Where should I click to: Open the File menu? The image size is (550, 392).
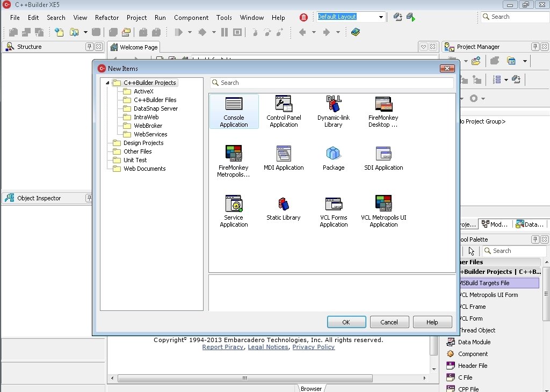[x=15, y=18]
